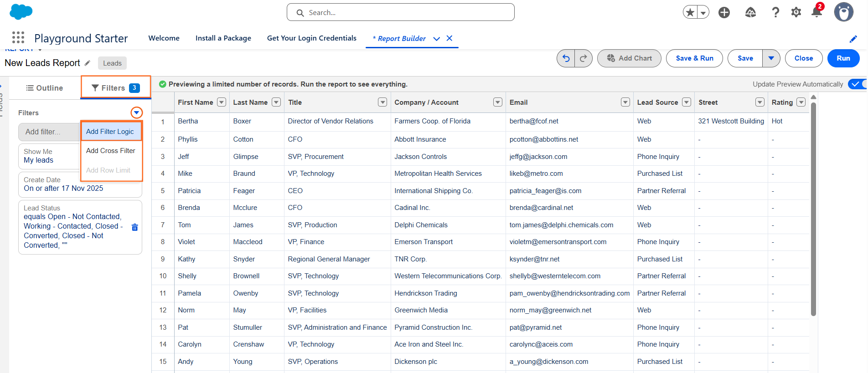Open Install a Package tab
868x373 pixels.
[223, 38]
